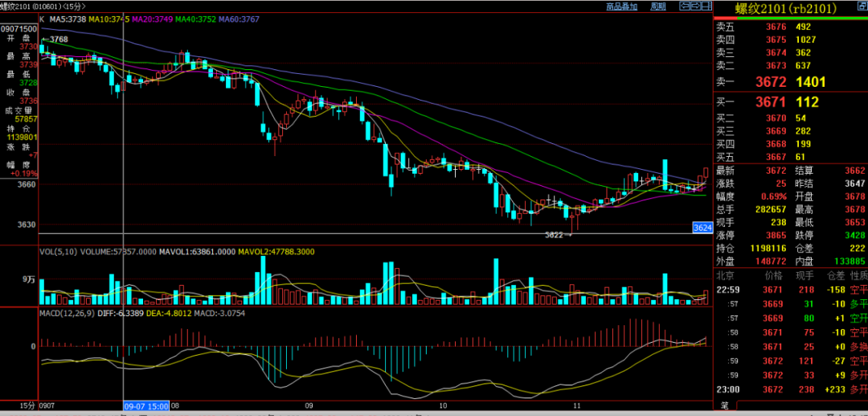Click the 09071500 date box in the sidebar
The image size is (868, 416).
coord(18,29)
